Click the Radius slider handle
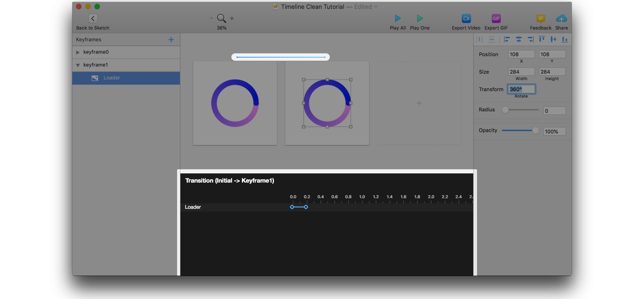The width and height of the screenshot is (644, 299). coord(505,110)
